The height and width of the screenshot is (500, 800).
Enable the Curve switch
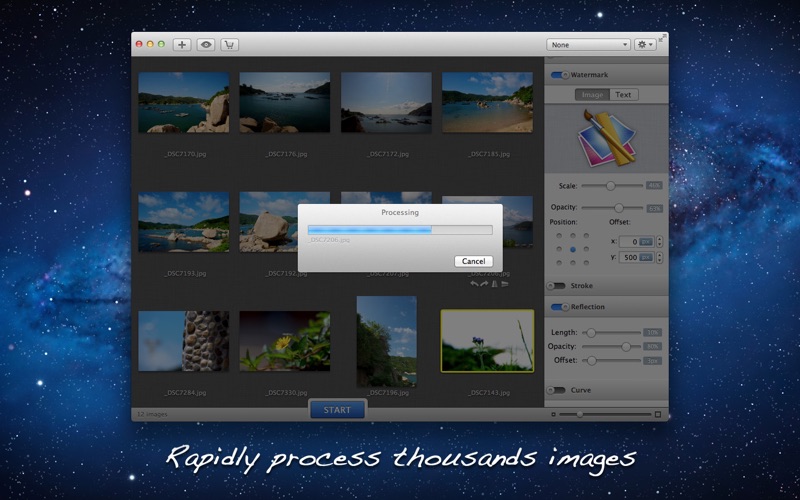click(x=556, y=390)
